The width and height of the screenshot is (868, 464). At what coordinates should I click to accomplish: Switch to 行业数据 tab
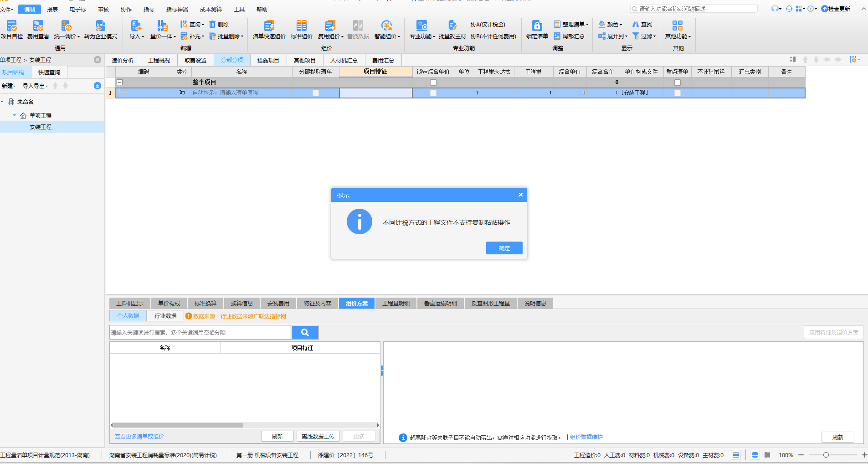[x=165, y=315]
